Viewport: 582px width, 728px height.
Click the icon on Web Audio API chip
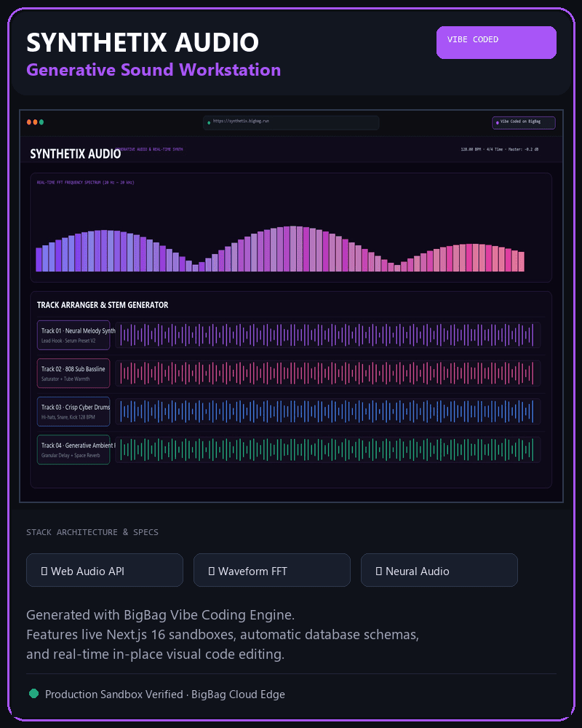(x=44, y=571)
